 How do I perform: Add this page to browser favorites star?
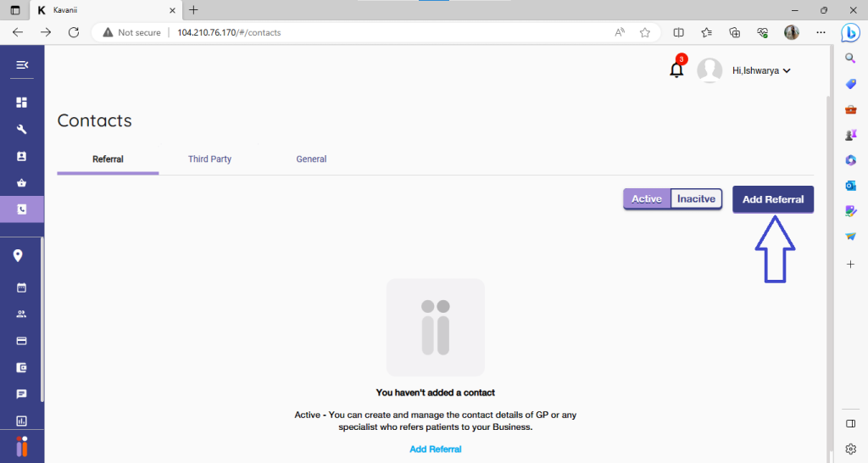click(x=645, y=32)
